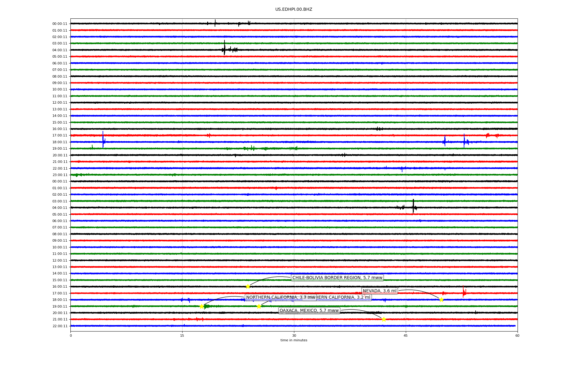588x368 pixels.
Task: Click the 15 minute x-axis tick label
Action: pos(182,335)
